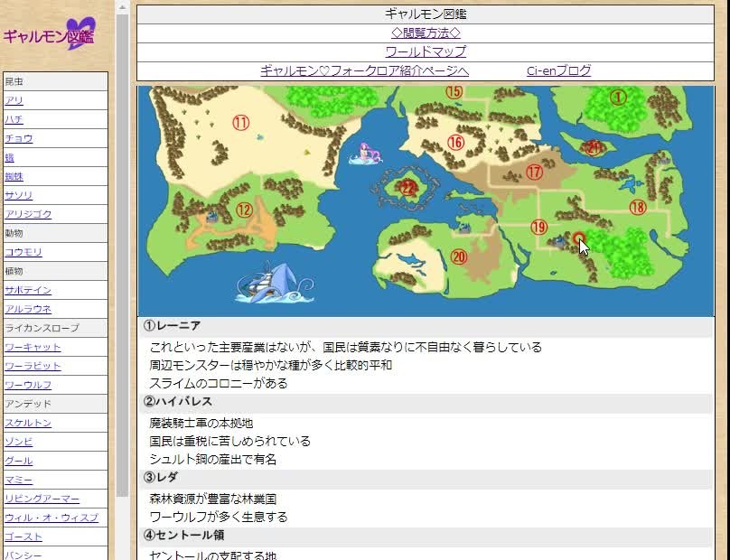Open the ◇閲覧方法◇ link
The height and width of the screenshot is (560, 730).
tap(426, 33)
